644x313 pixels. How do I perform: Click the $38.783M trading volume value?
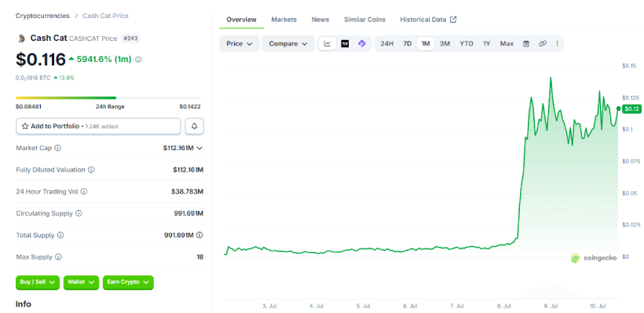(187, 192)
